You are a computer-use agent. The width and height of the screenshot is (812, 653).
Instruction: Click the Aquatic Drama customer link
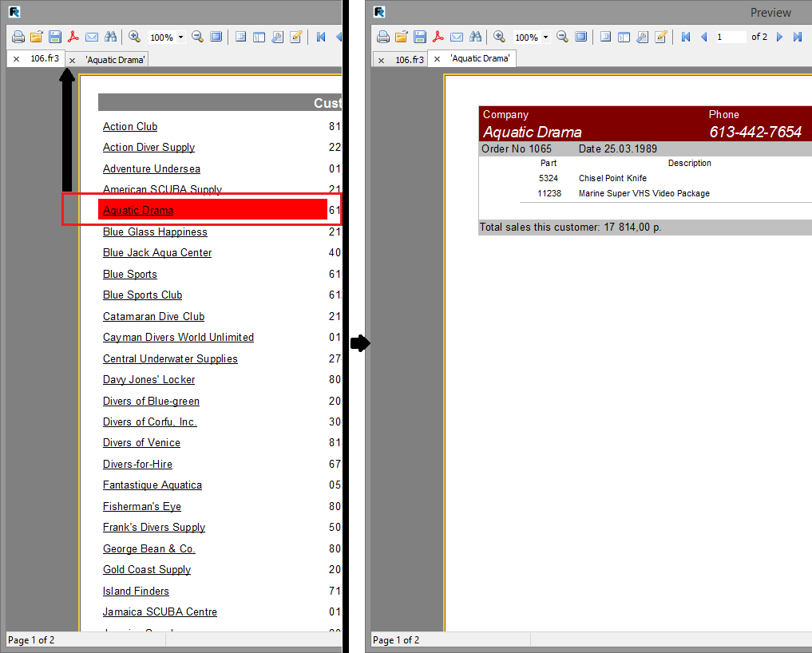tap(138, 210)
